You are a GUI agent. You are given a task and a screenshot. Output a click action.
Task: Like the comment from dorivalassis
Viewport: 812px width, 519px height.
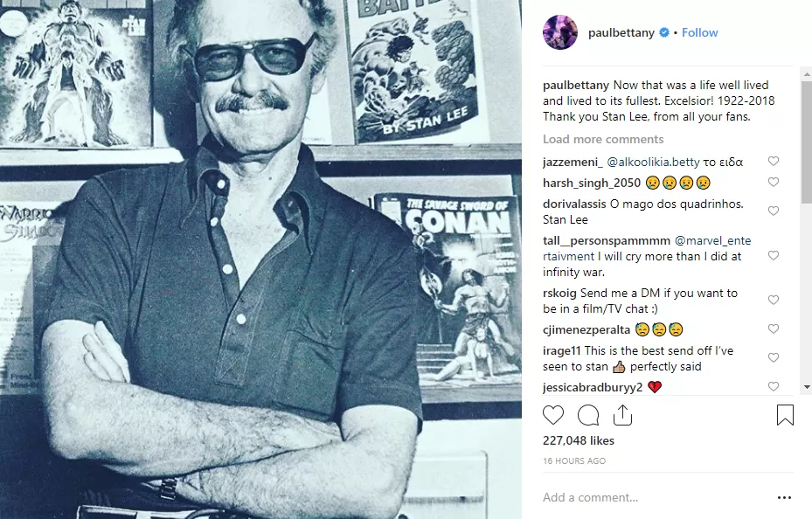click(773, 211)
